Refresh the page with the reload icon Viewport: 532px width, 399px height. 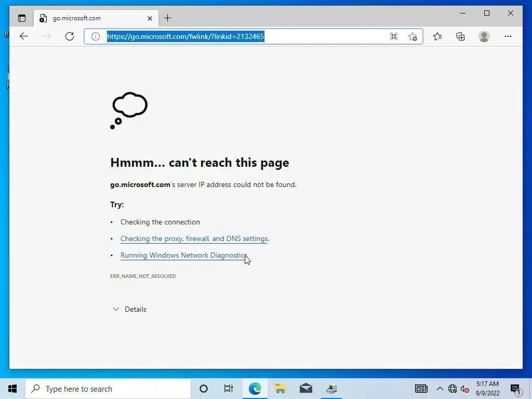(x=70, y=36)
